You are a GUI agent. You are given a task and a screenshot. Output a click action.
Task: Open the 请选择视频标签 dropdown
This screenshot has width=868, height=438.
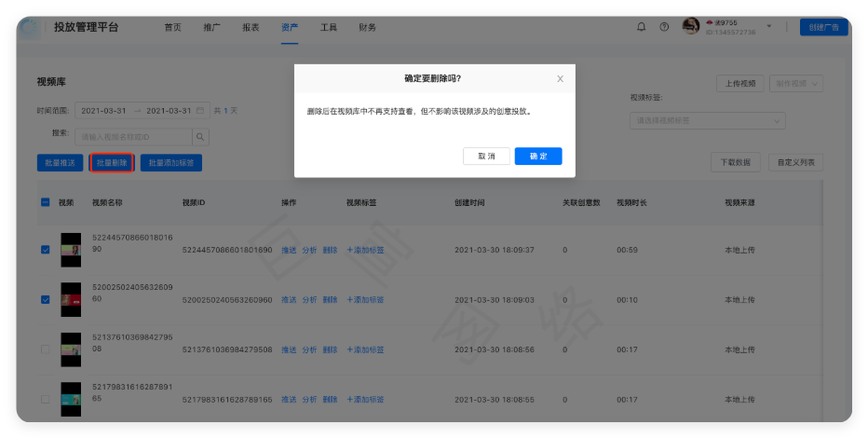708,121
